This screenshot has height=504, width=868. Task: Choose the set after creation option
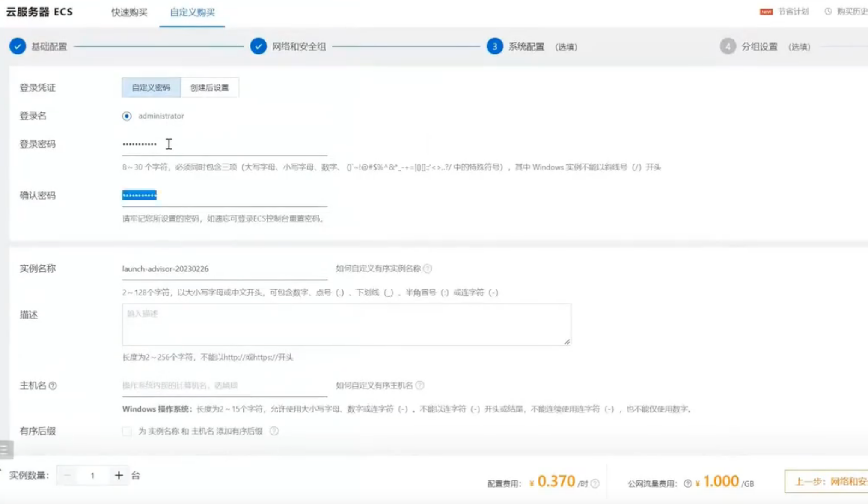point(209,87)
